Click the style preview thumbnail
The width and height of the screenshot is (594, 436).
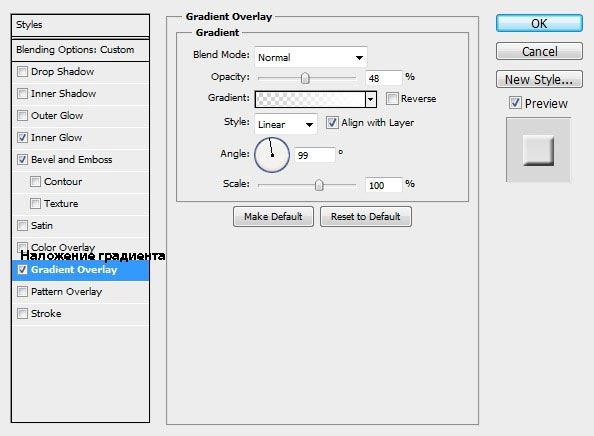pyautogui.click(x=538, y=150)
